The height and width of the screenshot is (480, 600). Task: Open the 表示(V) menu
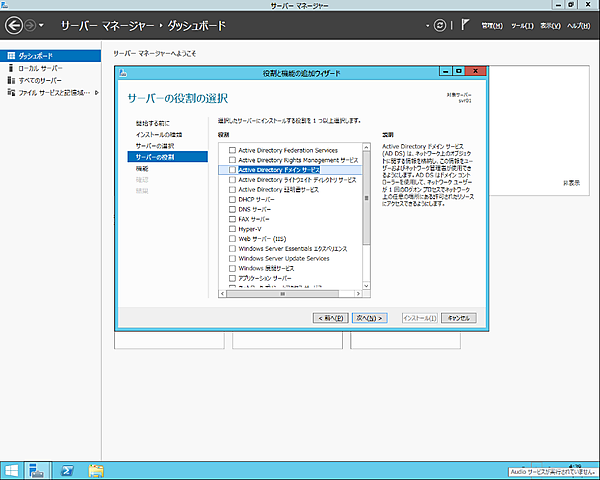(x=550, y=25)
